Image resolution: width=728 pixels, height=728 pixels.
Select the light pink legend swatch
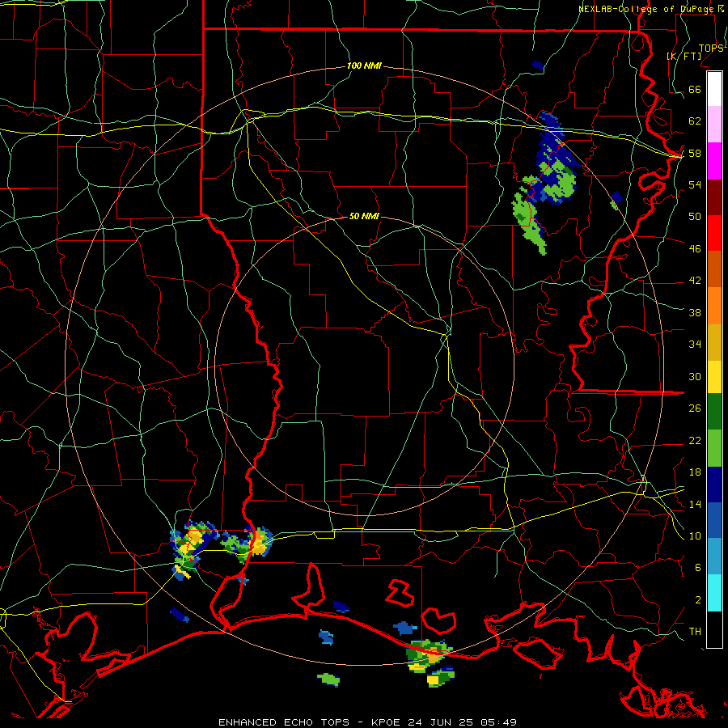[714, 124]
